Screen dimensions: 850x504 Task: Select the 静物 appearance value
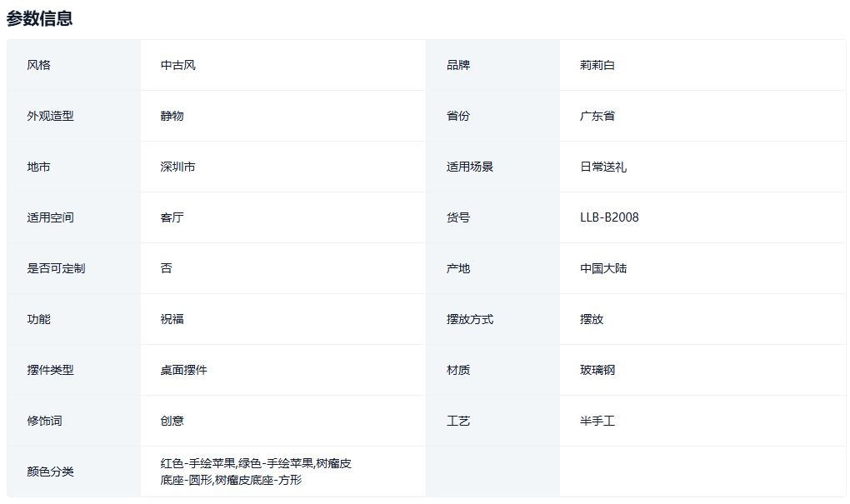click(x=172, y=116)
